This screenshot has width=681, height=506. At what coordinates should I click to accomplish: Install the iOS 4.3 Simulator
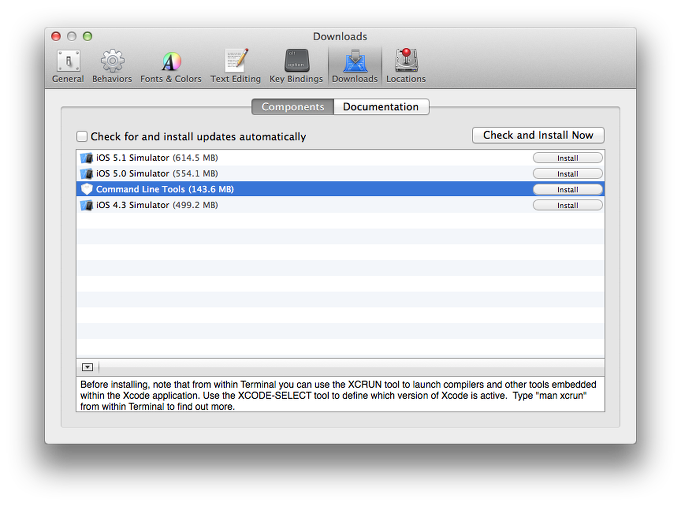[568, 205]
